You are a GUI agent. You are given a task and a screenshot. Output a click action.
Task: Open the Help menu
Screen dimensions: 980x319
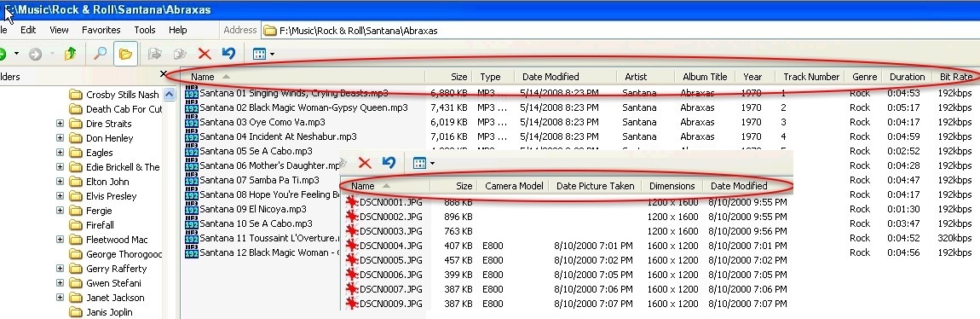pos(178,30)
